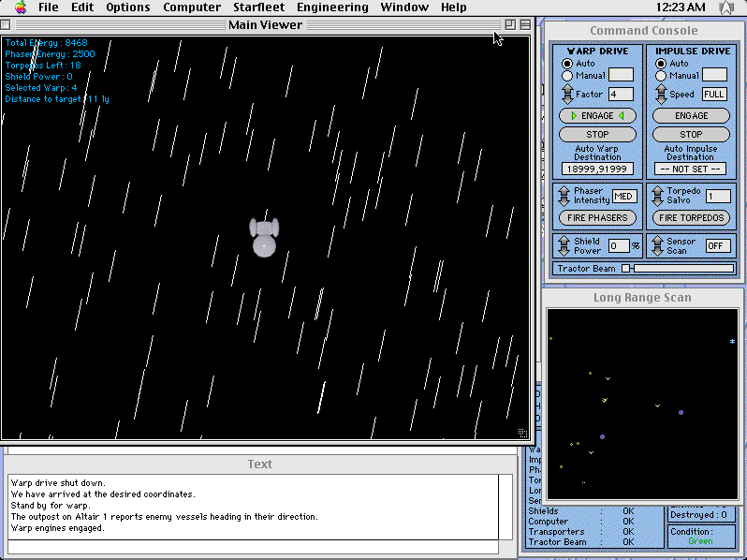Open the Computer menu
The width and height of the screenshot is (747, 560).
pos(192,7)
